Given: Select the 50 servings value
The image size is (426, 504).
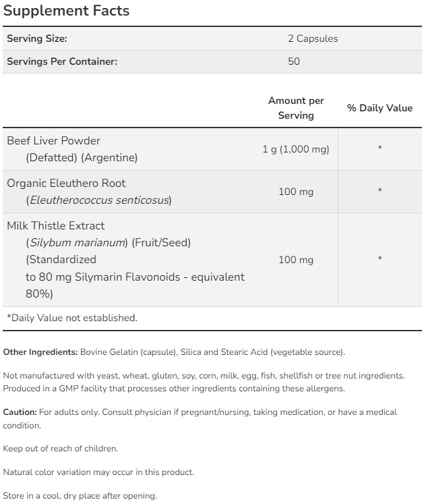Looking at the screenshot, I should click(293, 61).
